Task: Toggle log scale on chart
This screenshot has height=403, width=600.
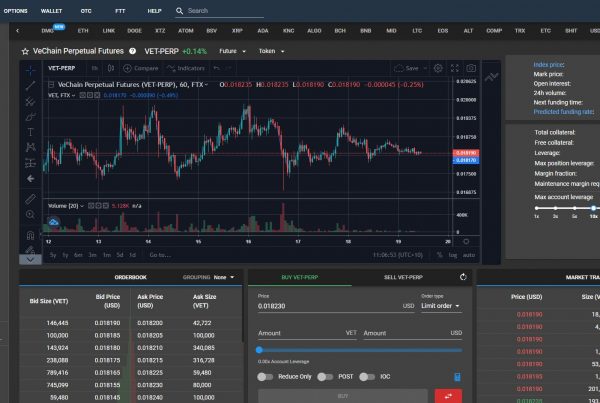Action: (x=453, y=255)
